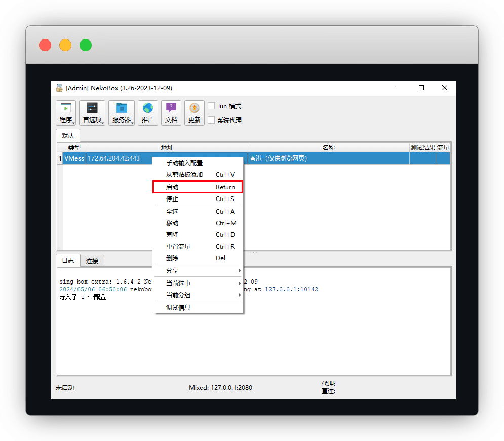This screenshot has height=441, width=504.
Task: Click the NekoBox app icon in title bar
Action: click(x=59, y=88)
